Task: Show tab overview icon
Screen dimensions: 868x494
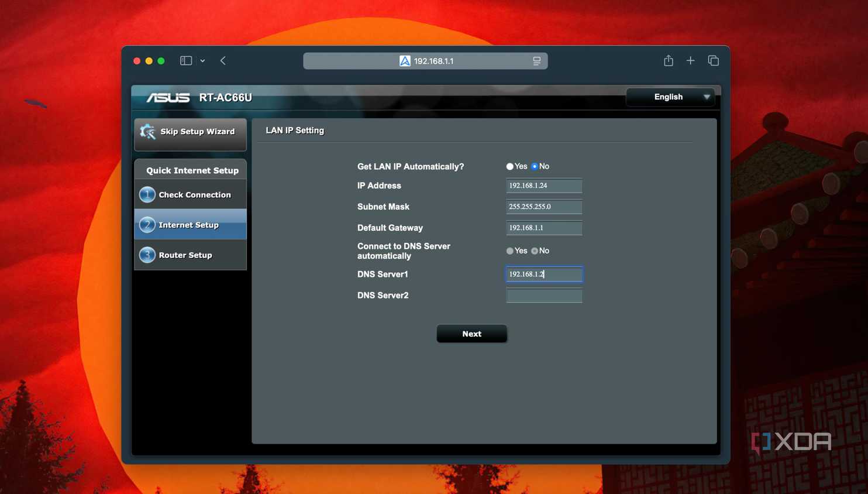Action: point(713,60)
